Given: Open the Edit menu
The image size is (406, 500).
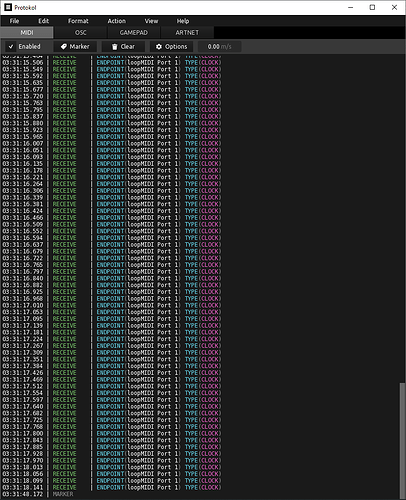Looking at the screenshot, I should tap(43, 21).
